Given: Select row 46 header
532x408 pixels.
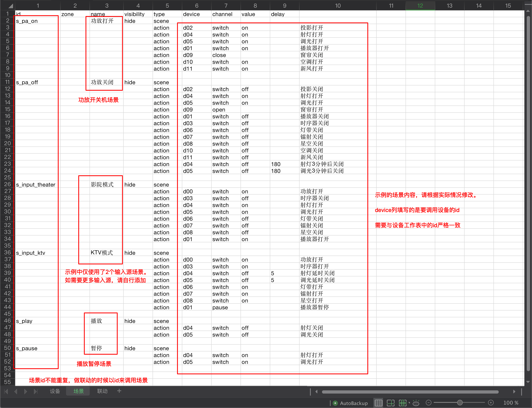Looking at the screenshot, I should tap(8, 321).
